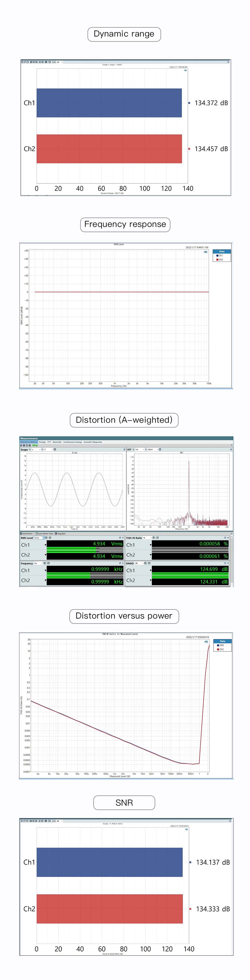The image size is (250, 980).
Task: Switch to the Sweep tab
Action: [x=42, y=442]
